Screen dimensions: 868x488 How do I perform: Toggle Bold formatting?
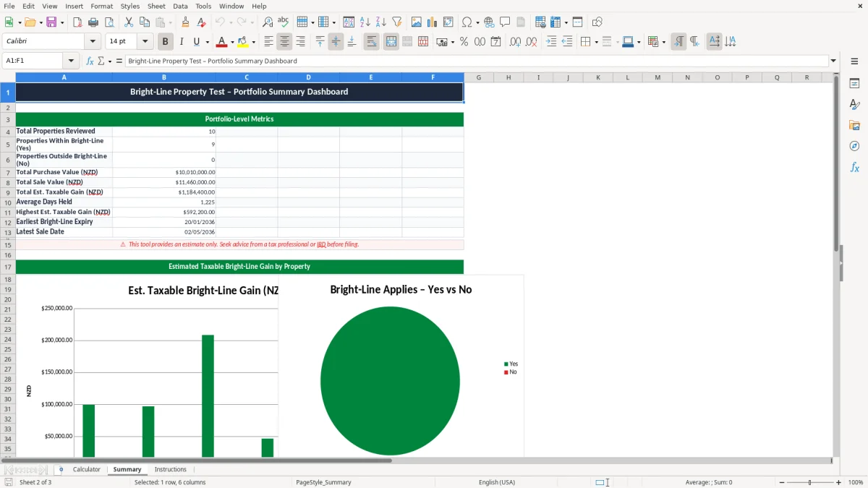(x=165, y=42)
